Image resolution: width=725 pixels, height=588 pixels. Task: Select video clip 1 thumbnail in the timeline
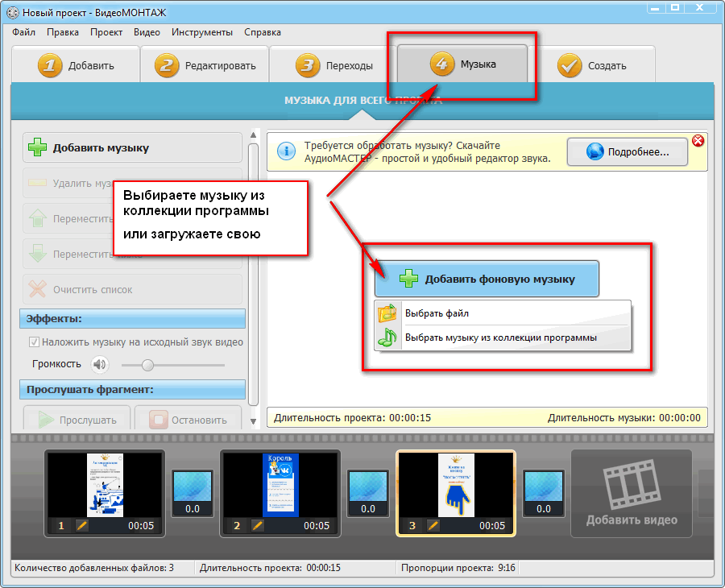[105, 493]
